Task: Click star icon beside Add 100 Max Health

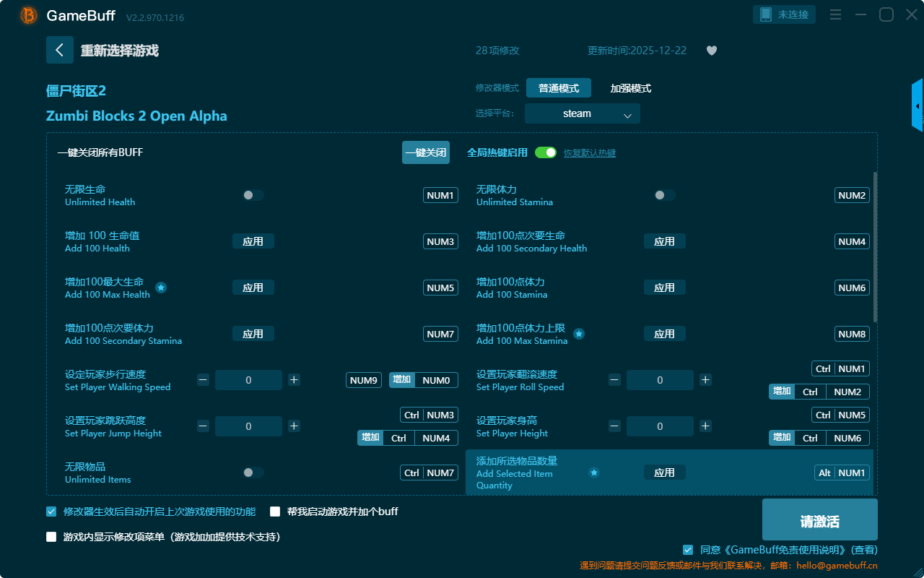Action: click(161, 288)
